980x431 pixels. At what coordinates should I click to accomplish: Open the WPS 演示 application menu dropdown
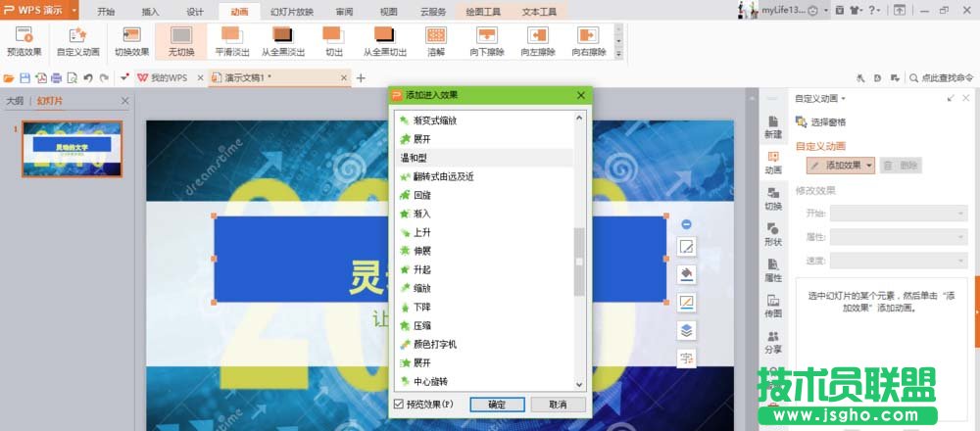click(x=74, y=11)
